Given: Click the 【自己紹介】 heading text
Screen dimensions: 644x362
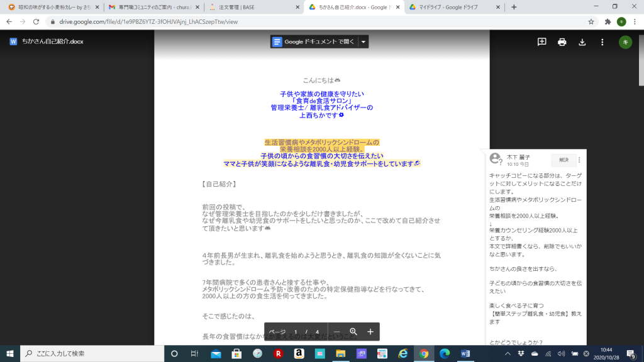Looking at the screenshot, I should [219, 184].
